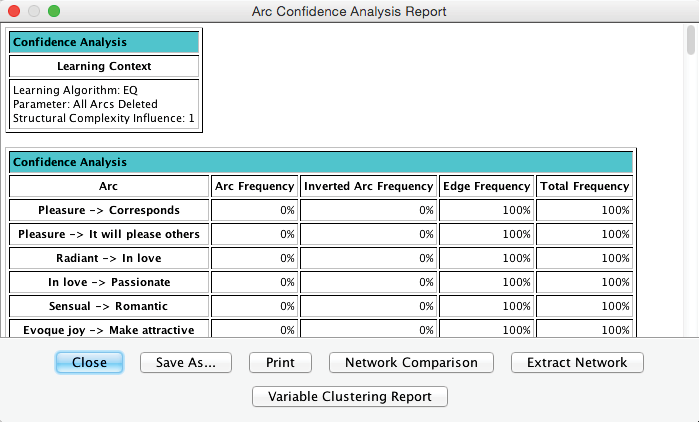Minimize the window with the yellow button
The height and width of the screenshot is (422, 699).
34,11
